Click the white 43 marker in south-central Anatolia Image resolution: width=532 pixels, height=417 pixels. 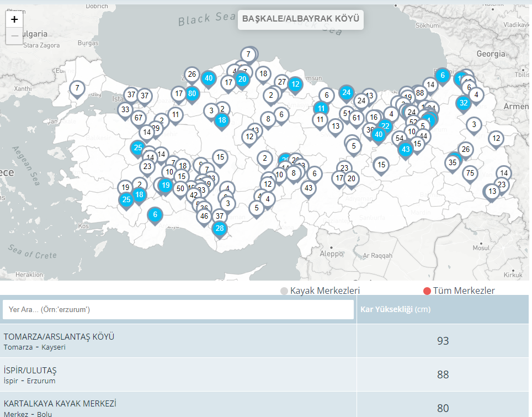(x=308, y=188)
